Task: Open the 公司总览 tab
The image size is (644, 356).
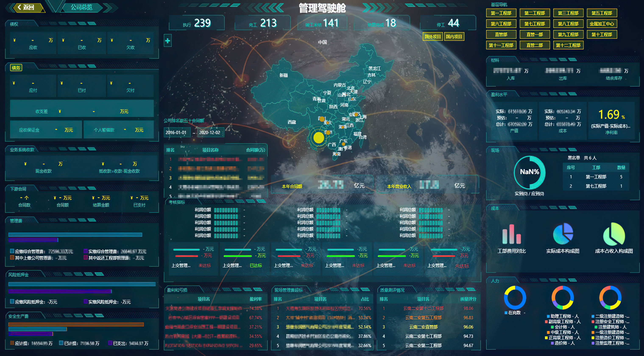Action: click(81, 7)
